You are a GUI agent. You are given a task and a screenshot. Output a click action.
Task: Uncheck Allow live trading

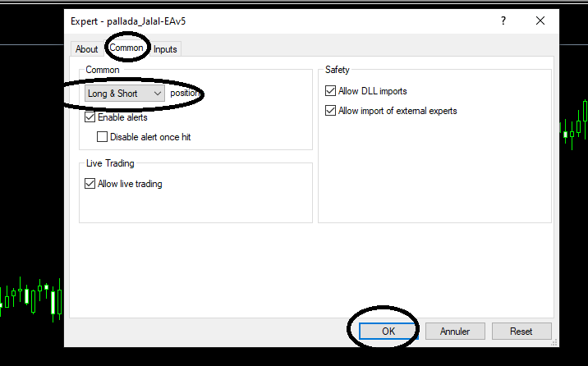[90, 184]
